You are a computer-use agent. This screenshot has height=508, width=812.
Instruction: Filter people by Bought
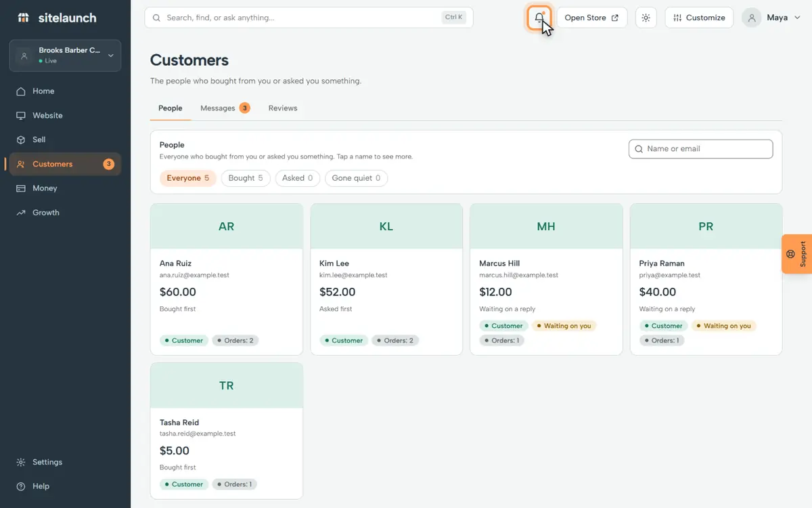point(246,178)
